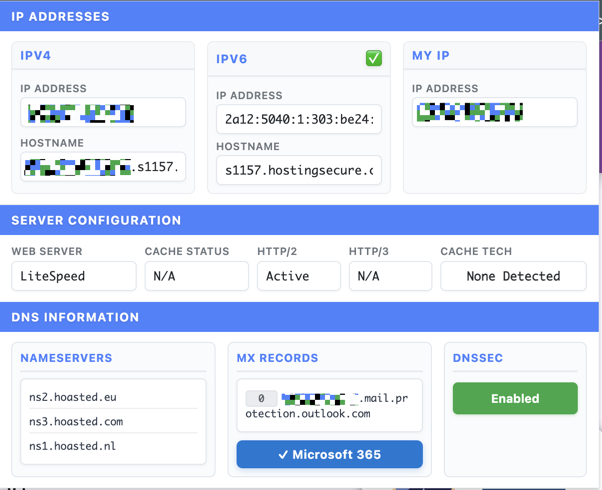Screen dimensions: 602x490
Task: Click the My IP address field
Action: coord(494,112)
